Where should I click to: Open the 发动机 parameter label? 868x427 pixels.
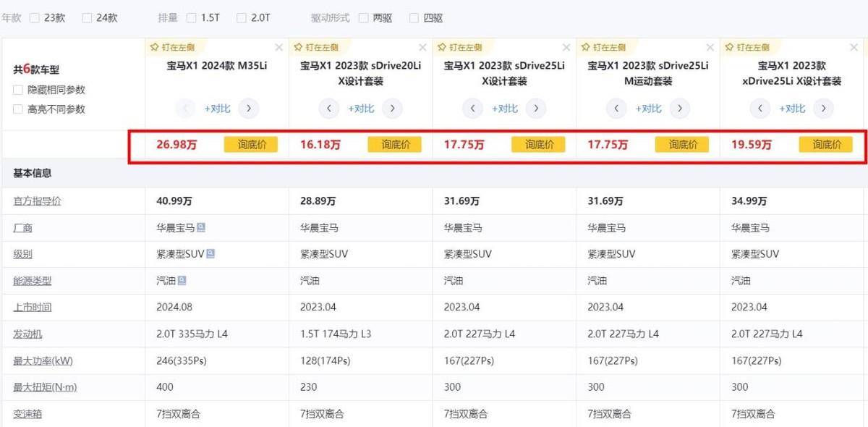pyautogui.click(x=27, y=334)
